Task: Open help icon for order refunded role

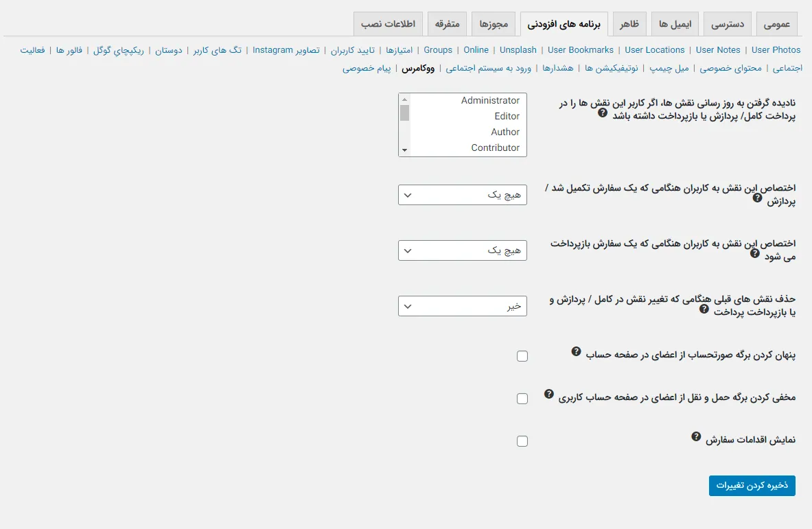Action: (x=754, y=253)
